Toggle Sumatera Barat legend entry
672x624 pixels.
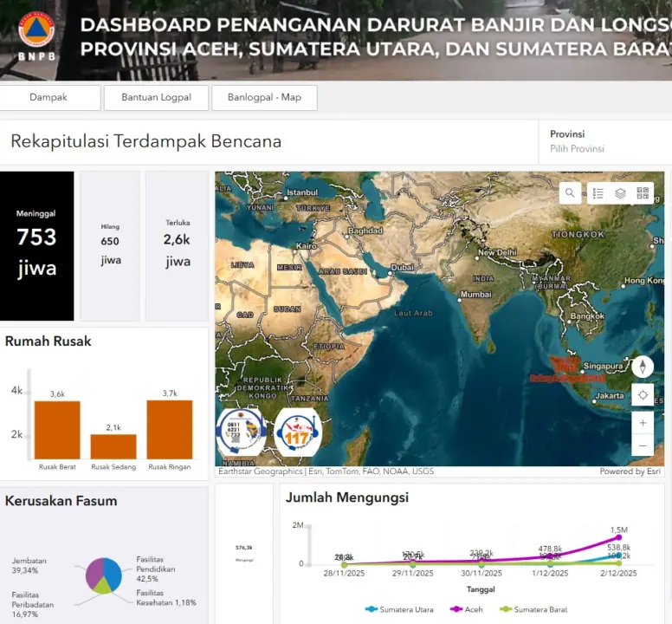534,609
